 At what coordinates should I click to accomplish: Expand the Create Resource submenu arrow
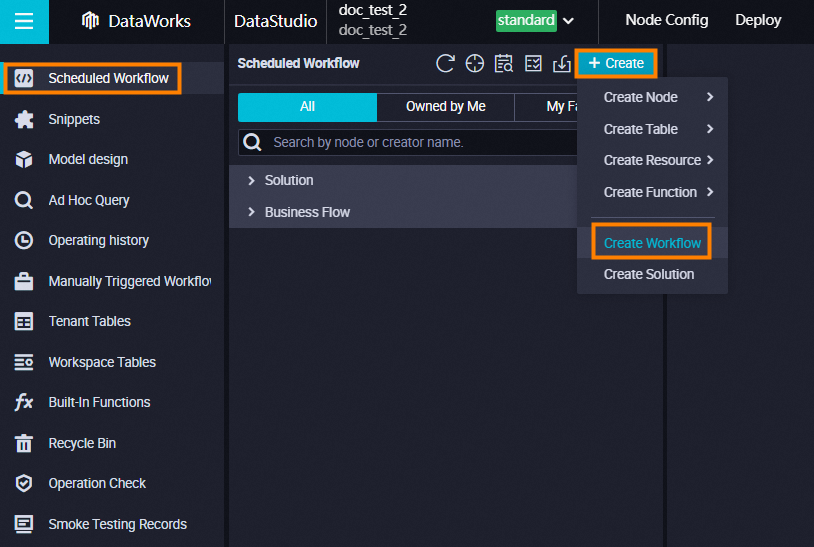(x=710, y=160)
